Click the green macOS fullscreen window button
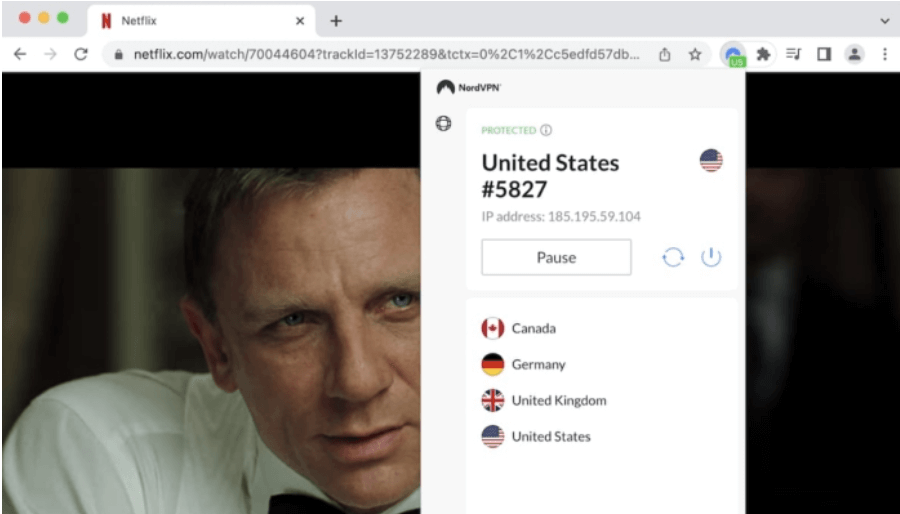The image size is (900, 514). pyautogui.click(x=63, y=18)
